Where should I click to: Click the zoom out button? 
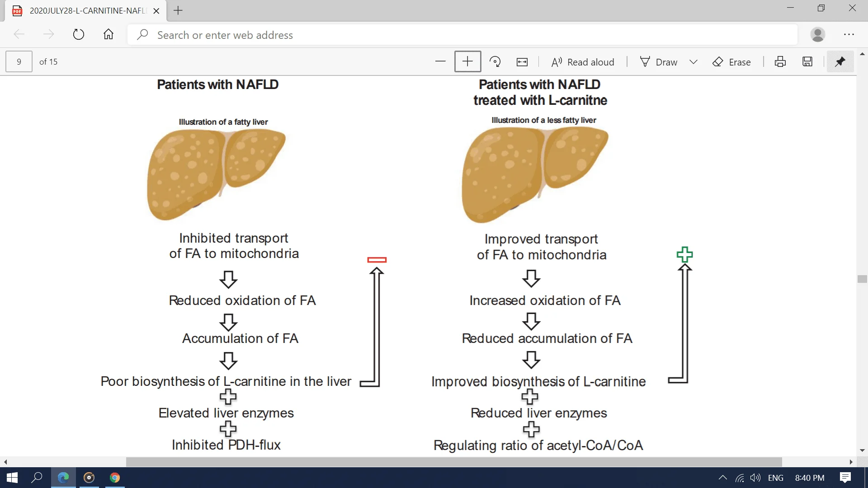440,62
